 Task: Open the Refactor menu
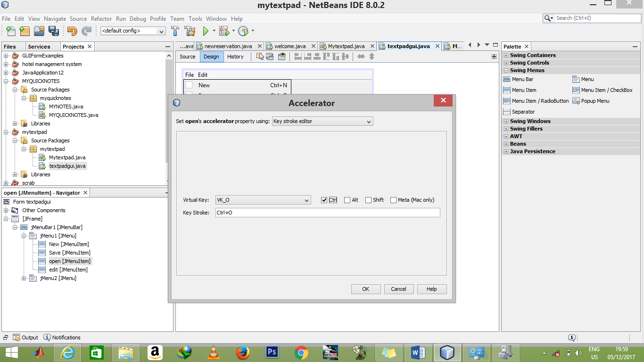pyautogui.click(x=101, y=19)
